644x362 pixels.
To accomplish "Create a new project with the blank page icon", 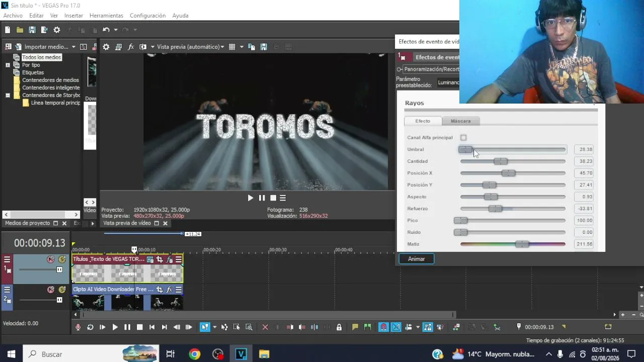I will 8,30.
